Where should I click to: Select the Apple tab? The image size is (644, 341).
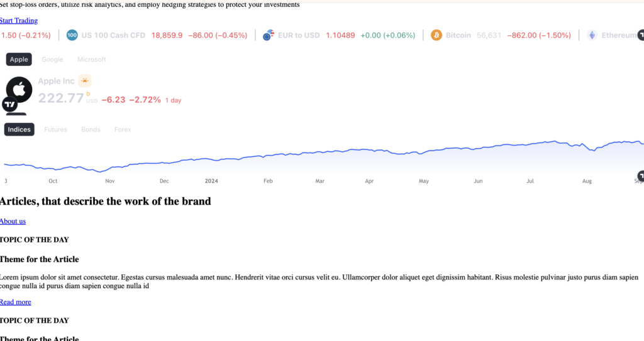(19, 59)
